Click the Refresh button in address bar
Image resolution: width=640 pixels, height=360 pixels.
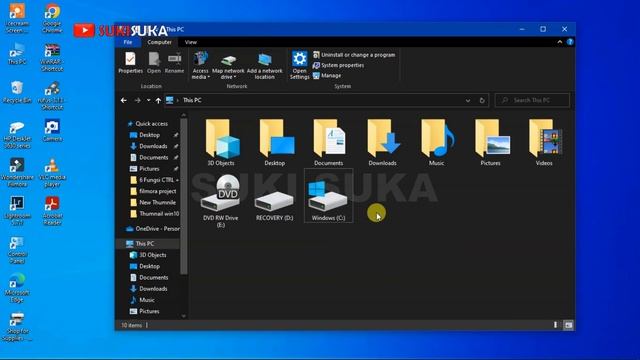482,100
